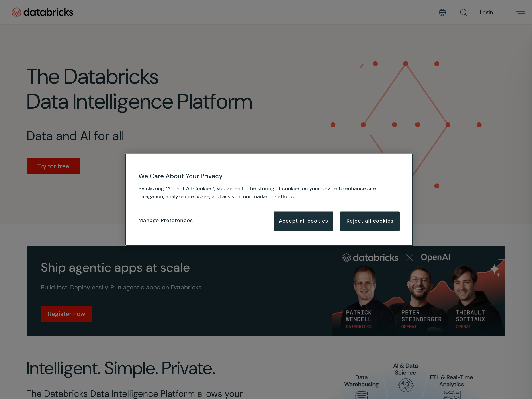Click "Intelligent. Simple. Private." heading
532x399 pixels.
coord(121,368)
